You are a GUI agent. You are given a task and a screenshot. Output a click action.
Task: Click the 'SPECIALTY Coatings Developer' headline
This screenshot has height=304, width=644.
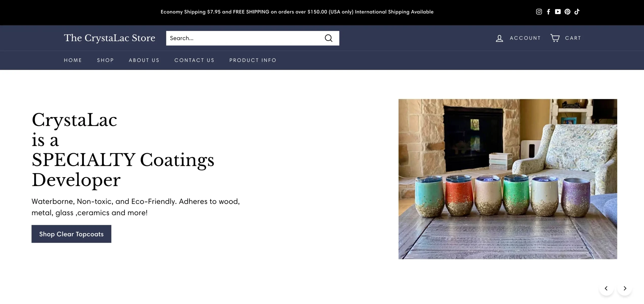coord(123,170)
